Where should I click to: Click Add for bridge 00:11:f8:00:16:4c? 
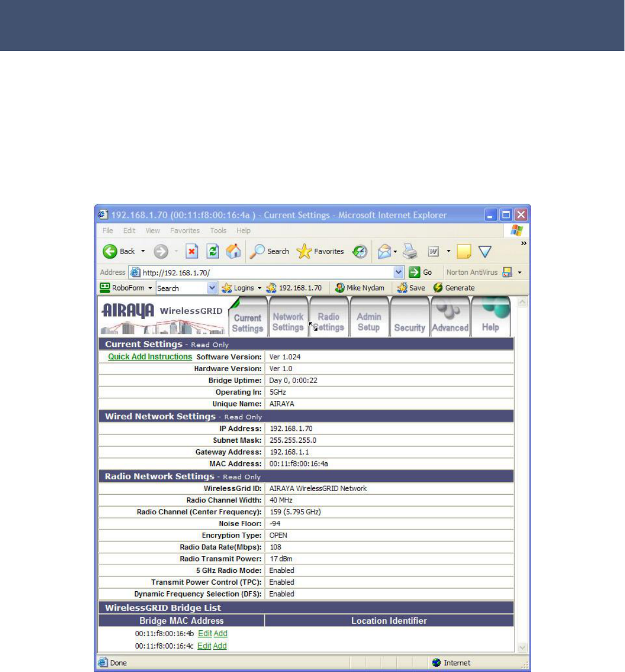(220, 646)
